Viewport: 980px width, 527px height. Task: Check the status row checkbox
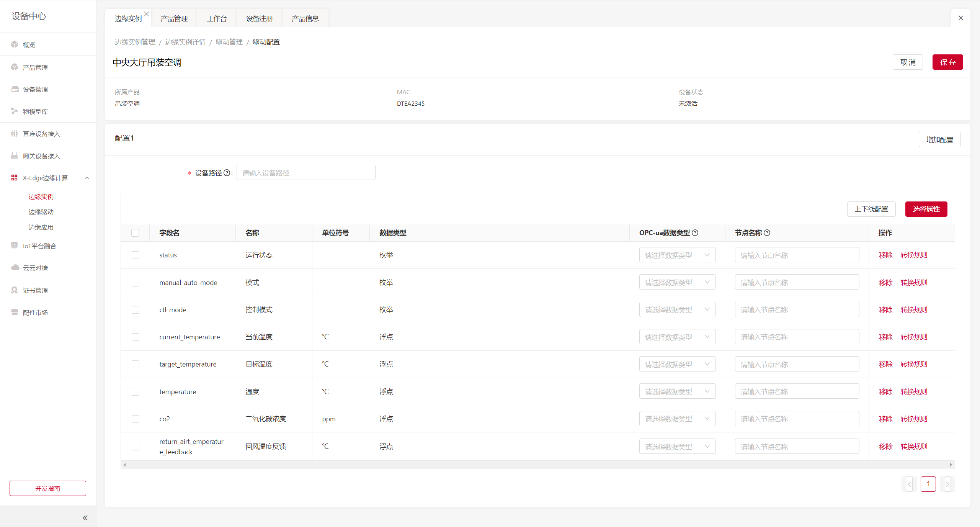[x=136, y=255]
